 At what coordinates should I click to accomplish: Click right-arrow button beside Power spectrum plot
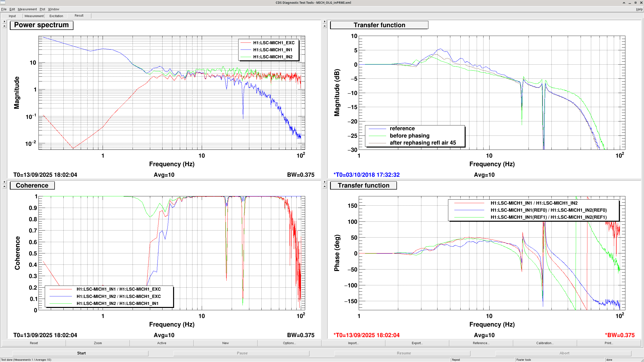4,22
